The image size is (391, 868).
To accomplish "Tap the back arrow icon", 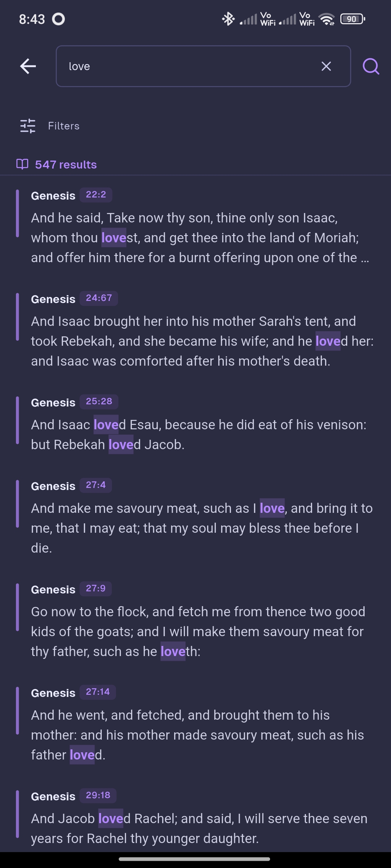I will click(x=28, y=66).
